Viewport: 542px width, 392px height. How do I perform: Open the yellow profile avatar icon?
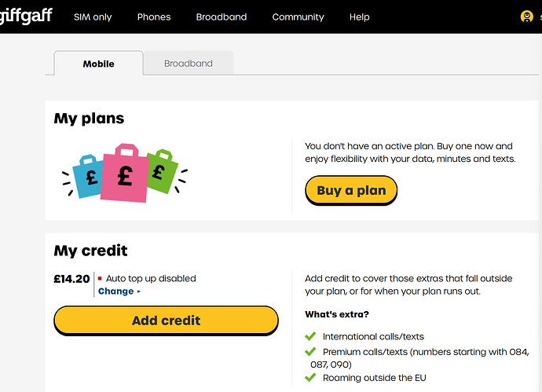[527, 16]
